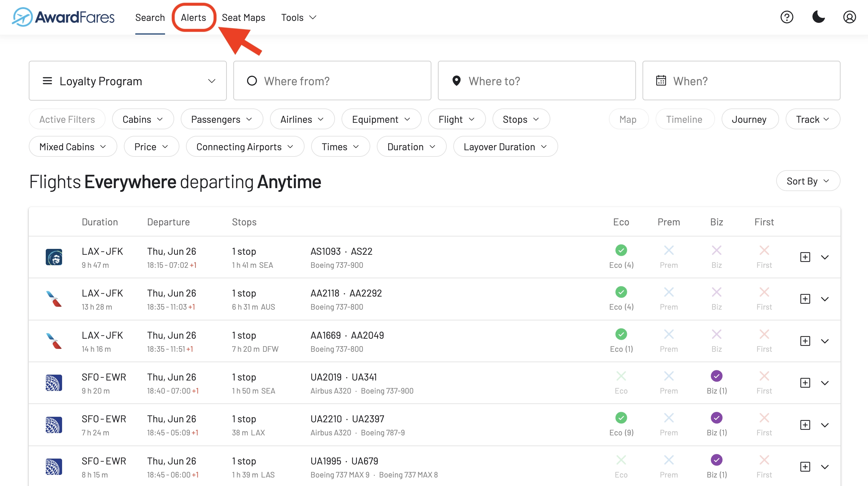Switch to Journey view
Viewport: 868px width, 486px height.
click(x=749, y=119)
